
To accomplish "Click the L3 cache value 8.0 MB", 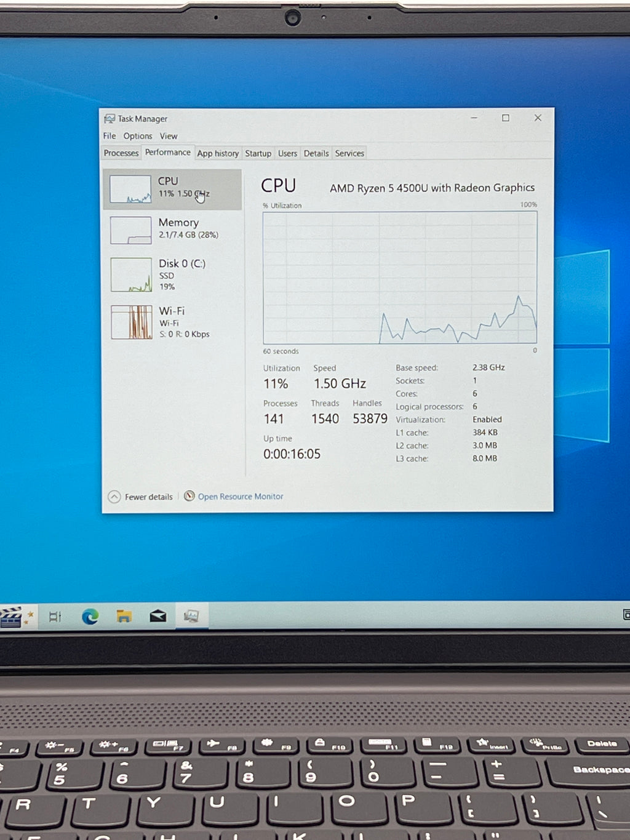I will pos(485,458).
